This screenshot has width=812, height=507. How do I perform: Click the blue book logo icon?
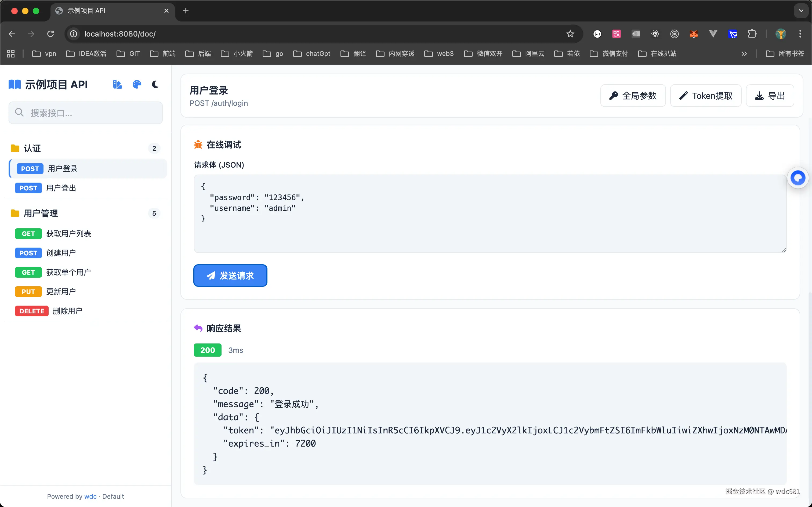tap(15, 85)
